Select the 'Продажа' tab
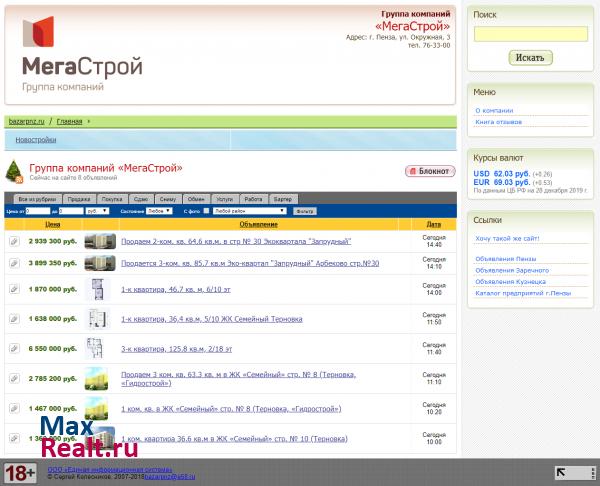600x486 pixels. 79,199
